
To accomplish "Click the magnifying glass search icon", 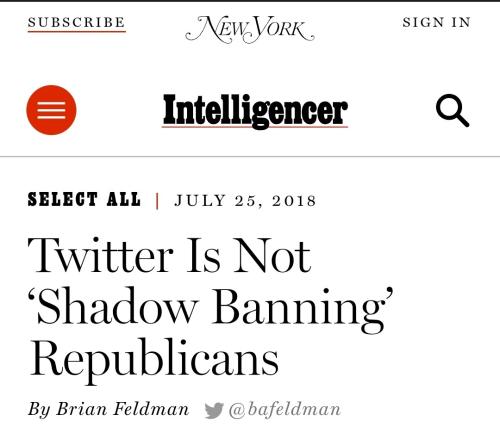I will [452, 110].
